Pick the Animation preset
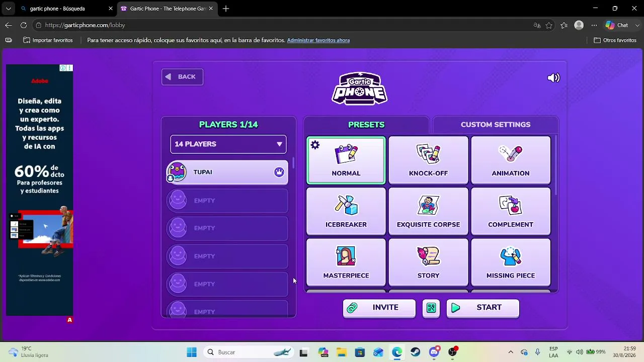The width and height of the screenshot is (644, 362). (511, 160)
